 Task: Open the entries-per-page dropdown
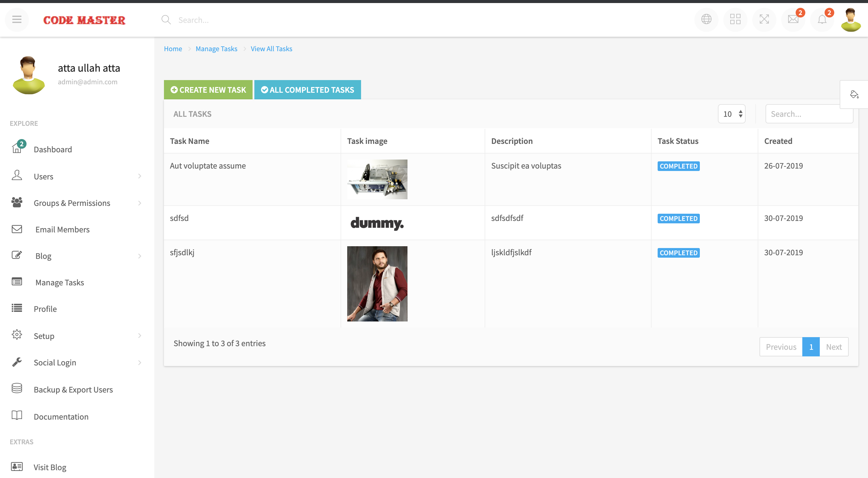[731, 114]
